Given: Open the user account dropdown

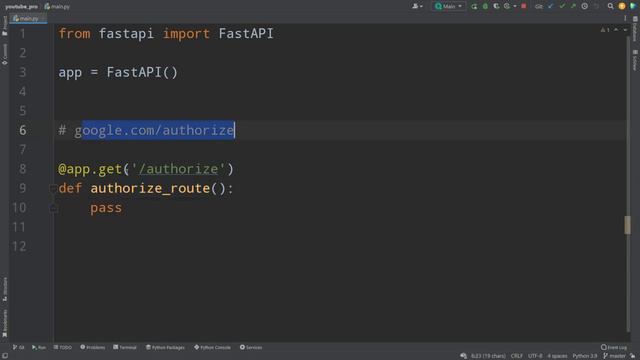Looking at the screenshot, I should (x=417, y=6).
